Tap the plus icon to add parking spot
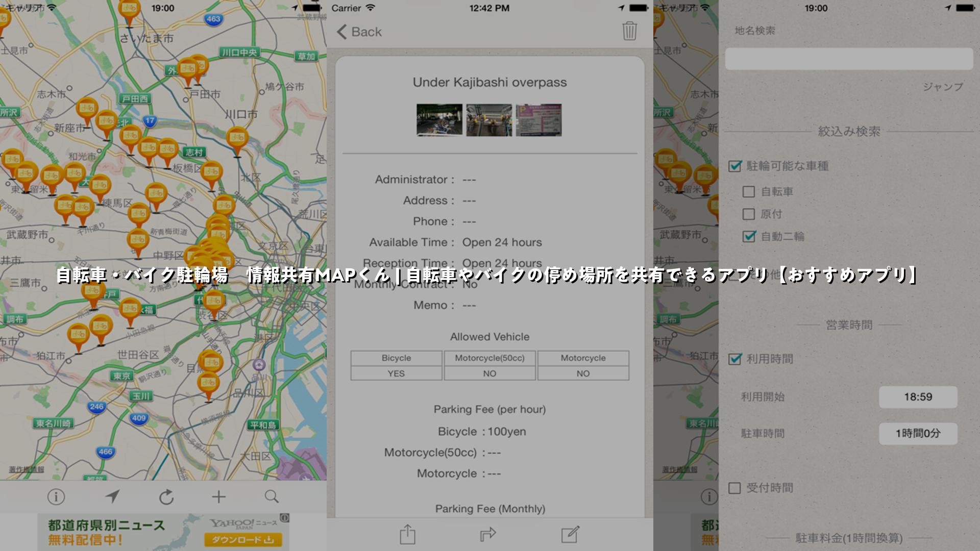The height and width of the screenshot is (551, 980). coord(218,496)
